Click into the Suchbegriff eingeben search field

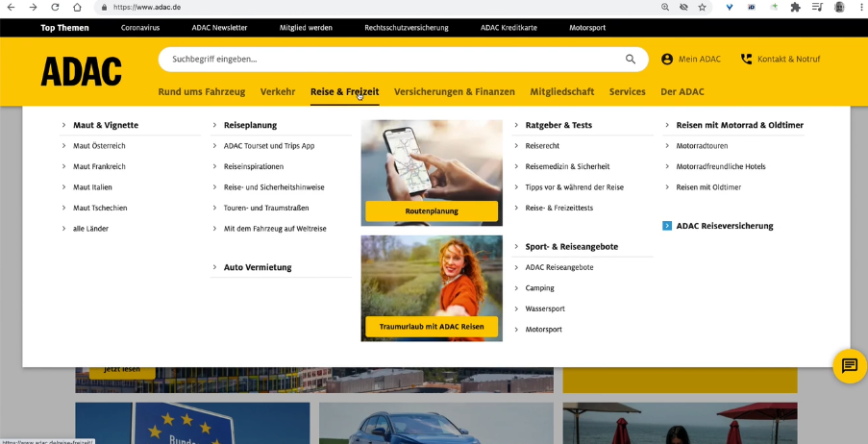[x=384, y=59]
